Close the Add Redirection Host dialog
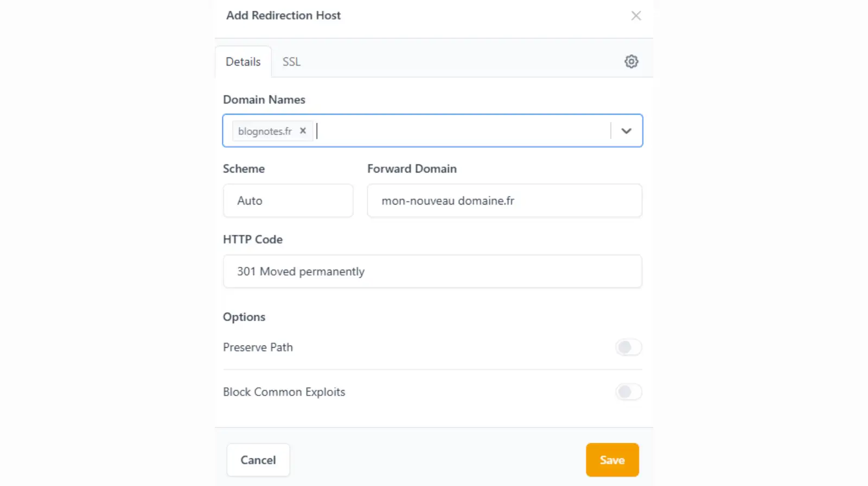Screen dimensions: 868x486 click(636, 16)
